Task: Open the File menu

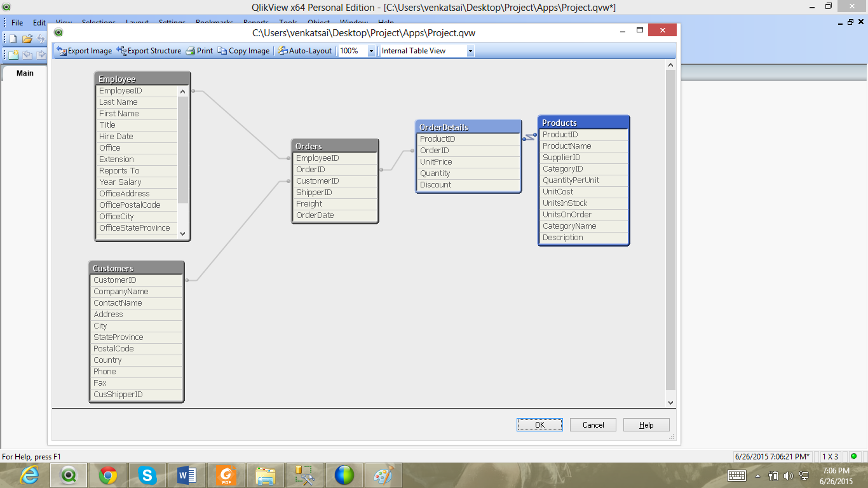Action: pos(17,23)
